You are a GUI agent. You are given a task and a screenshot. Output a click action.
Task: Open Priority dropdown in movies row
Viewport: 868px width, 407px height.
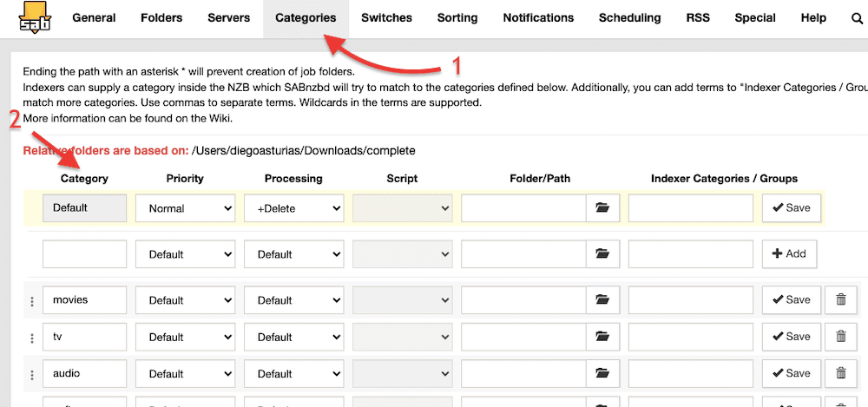(185, 300)
